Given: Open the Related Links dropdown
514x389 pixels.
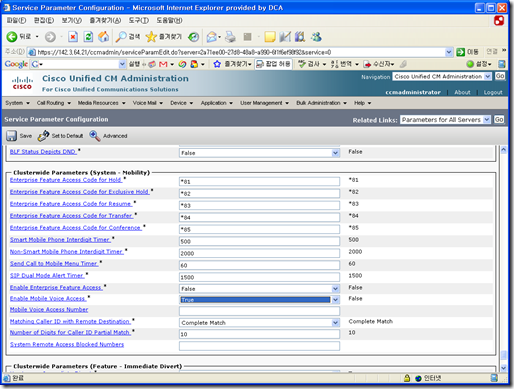Looking at the screenshot, I should (487, 119).
